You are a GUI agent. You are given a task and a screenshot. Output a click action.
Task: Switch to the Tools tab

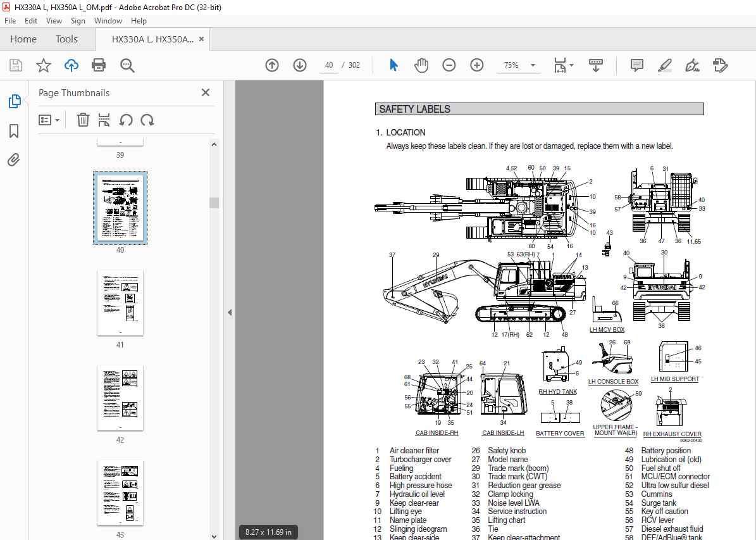tap(66, 39)
